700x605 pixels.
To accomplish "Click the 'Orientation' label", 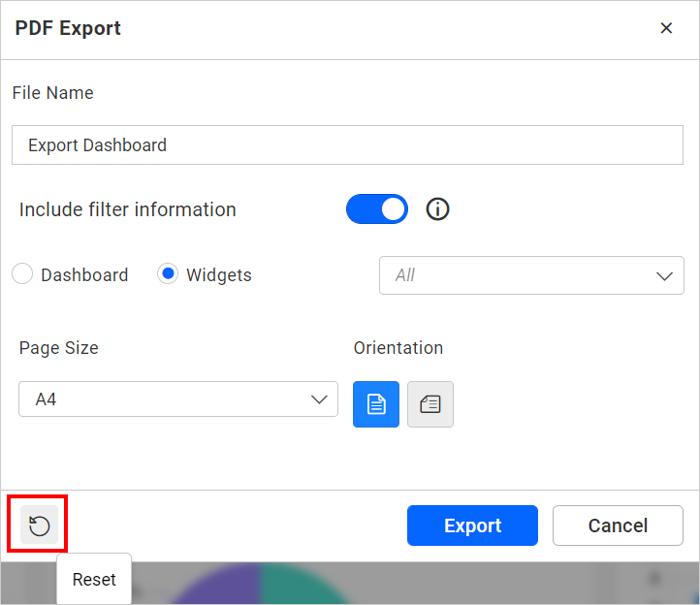I will (398, 348).
